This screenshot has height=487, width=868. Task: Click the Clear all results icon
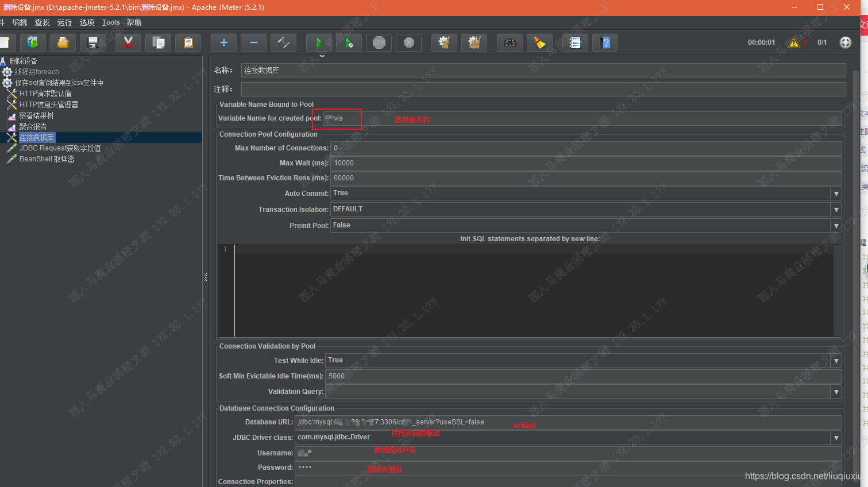pos(474,42)
